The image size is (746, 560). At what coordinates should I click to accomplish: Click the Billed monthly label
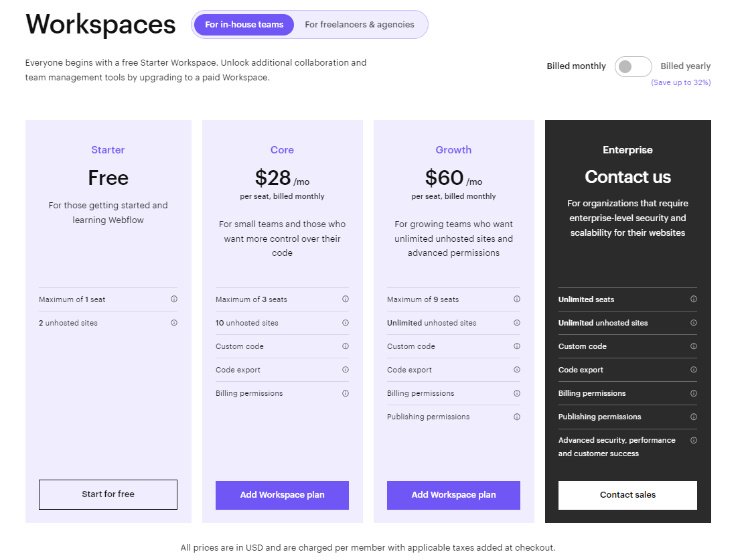pyautogui.click(x=576, y=66)
